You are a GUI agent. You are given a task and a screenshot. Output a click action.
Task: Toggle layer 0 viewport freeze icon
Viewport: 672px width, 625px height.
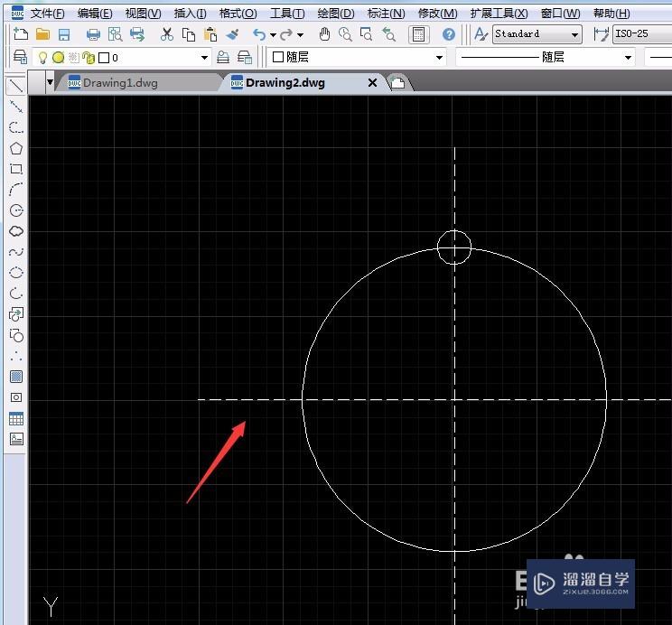74,58
